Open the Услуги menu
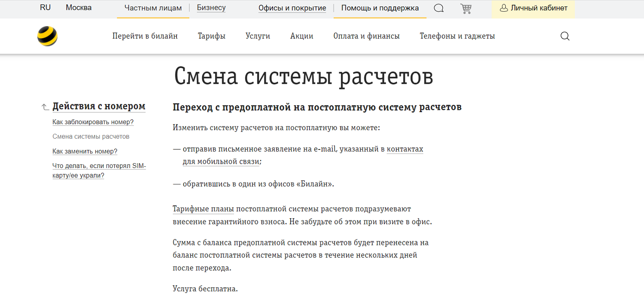Image resolution: width=644 pixels, height=299 pixels. pos(258,36)
